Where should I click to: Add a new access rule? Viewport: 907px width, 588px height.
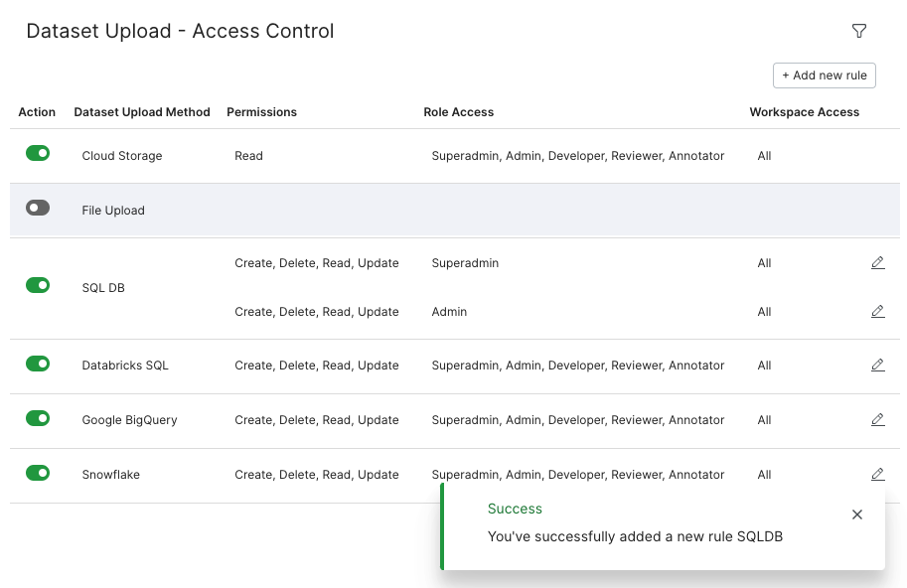pyautogui.click(x=825, y=75)
